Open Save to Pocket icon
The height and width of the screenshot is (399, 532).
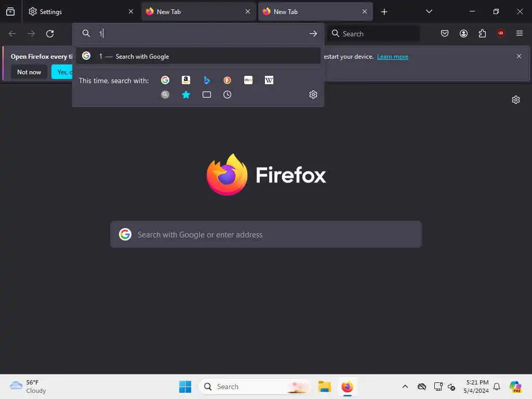click(445, 33)
